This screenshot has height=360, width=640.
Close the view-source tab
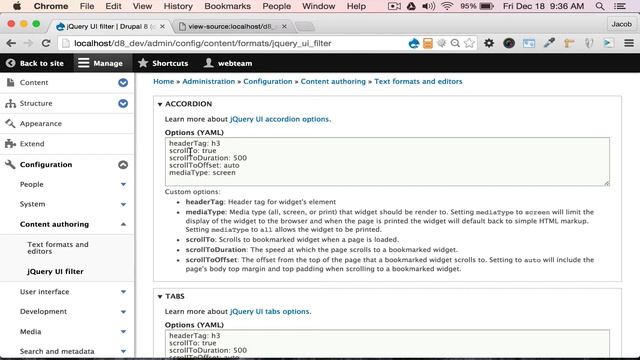pos(284,26)
